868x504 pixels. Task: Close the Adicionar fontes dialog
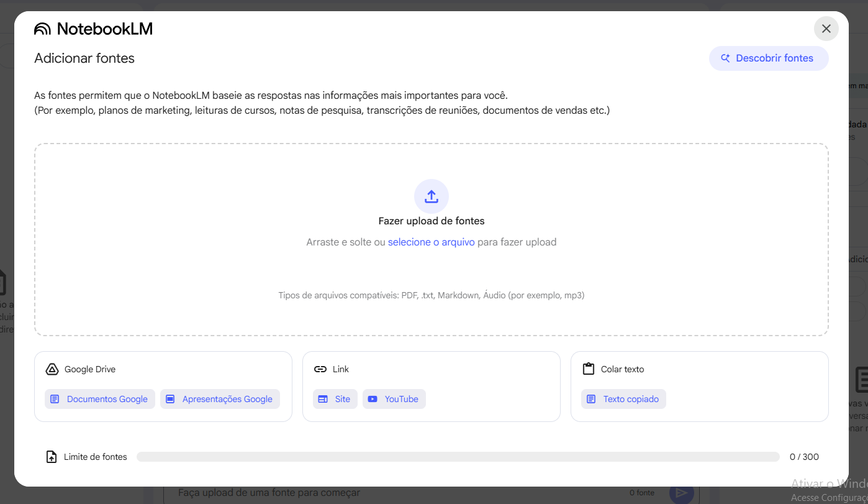tap(826, 29)
